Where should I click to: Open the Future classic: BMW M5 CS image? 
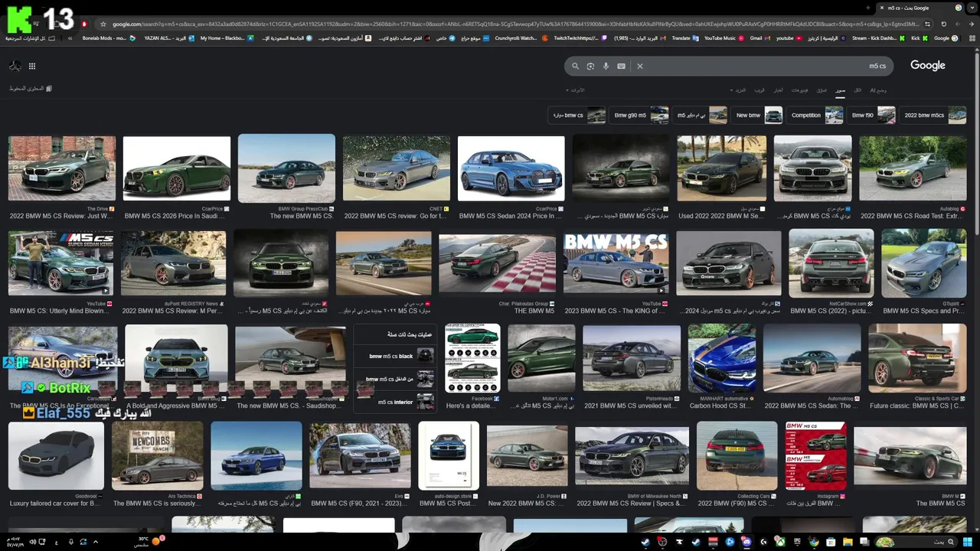pos(917,358)
